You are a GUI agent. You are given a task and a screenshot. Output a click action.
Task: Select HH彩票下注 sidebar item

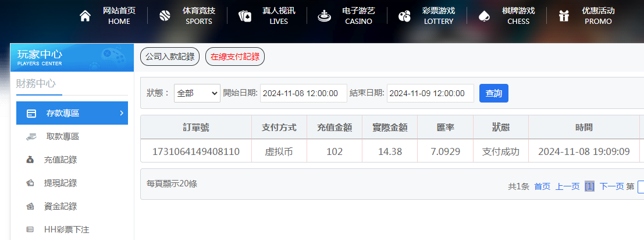[67, 230]
